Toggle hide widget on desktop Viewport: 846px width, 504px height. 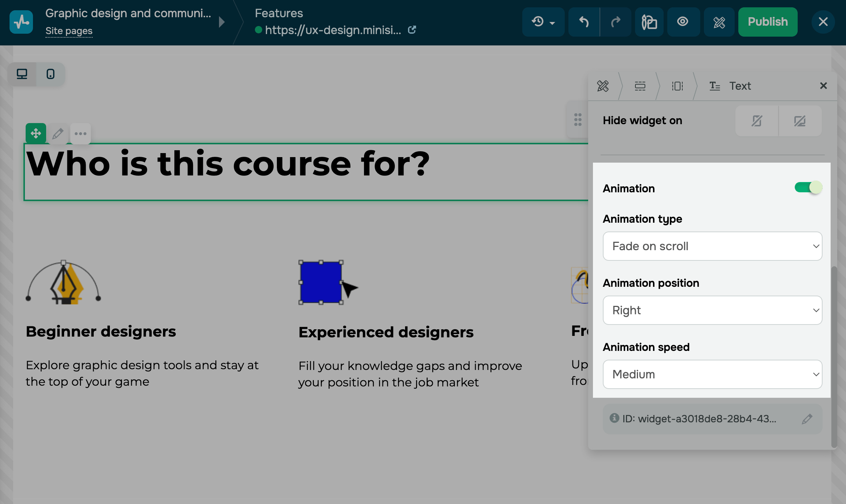click(x=800, y=121)
